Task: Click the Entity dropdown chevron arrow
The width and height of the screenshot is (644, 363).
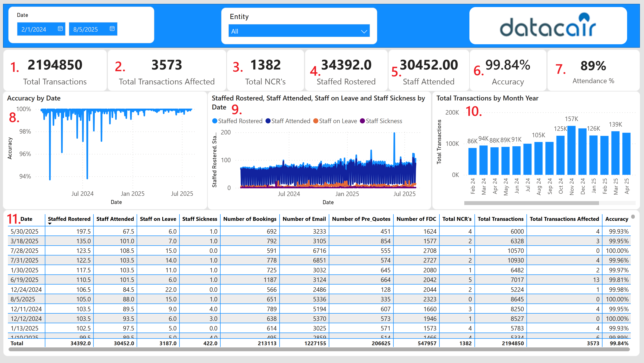Action: pos(364,31)
